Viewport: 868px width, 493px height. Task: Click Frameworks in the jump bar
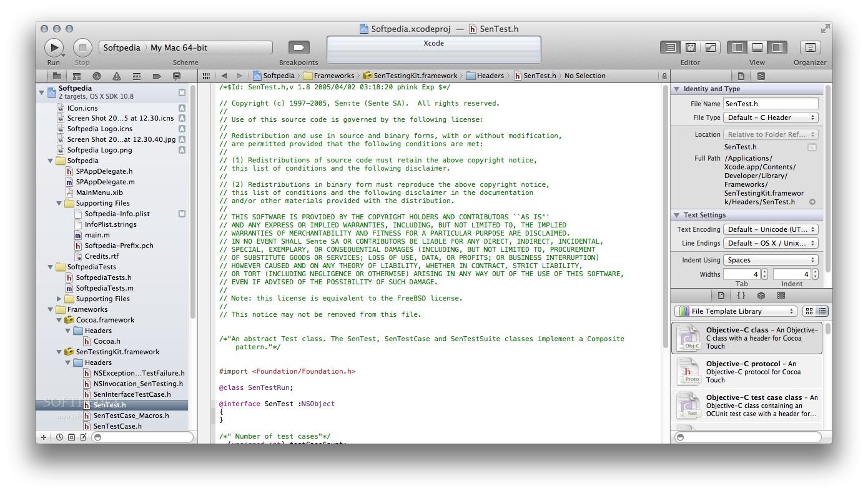328,76
